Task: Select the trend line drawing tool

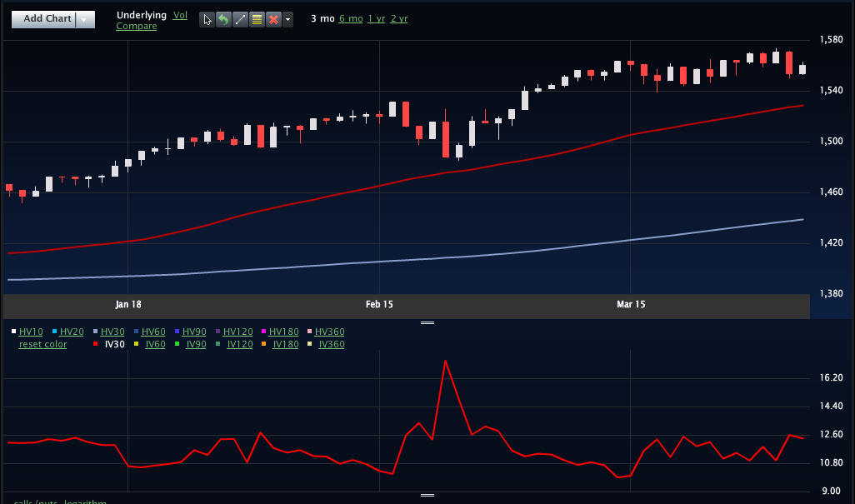Action: (x=240, y=19)
